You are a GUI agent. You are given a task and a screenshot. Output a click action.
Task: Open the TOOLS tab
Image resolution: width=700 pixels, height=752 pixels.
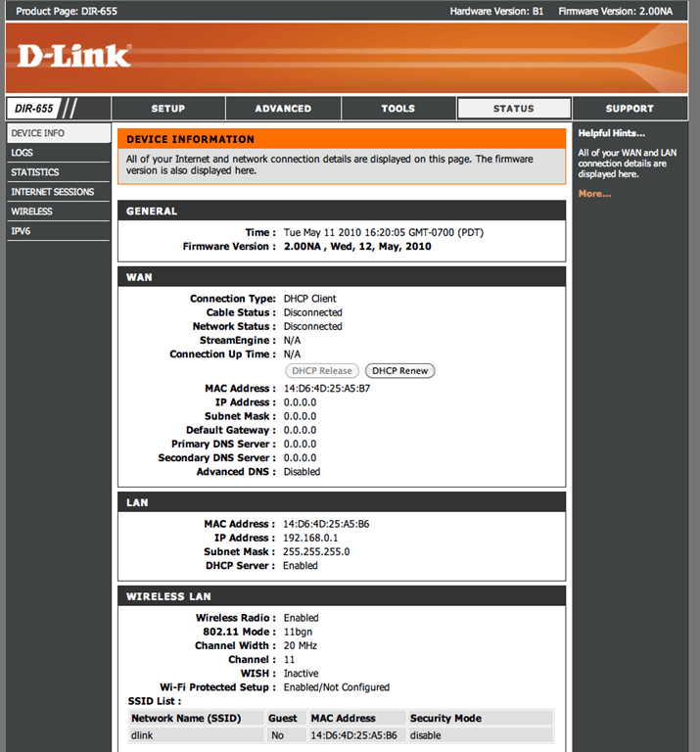(398, 109)
